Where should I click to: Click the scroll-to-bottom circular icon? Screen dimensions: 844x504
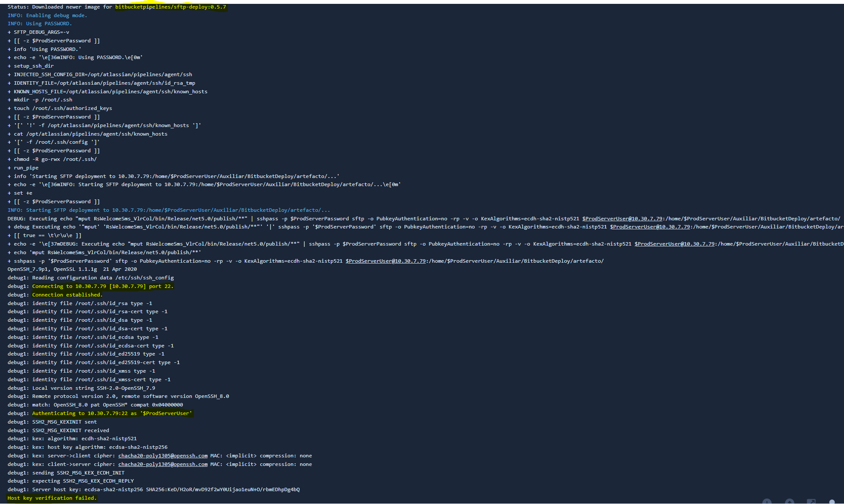[767, 501]
